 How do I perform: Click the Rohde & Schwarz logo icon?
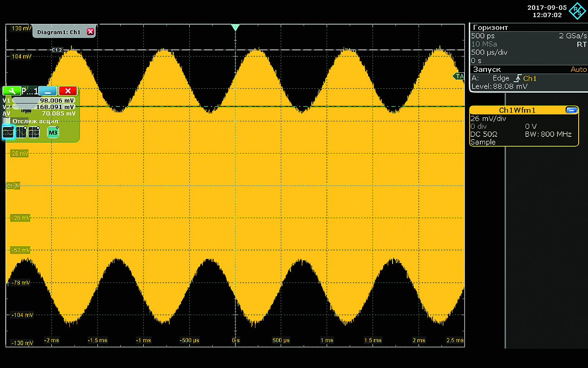pyautogui.click(x=577, y=11)
